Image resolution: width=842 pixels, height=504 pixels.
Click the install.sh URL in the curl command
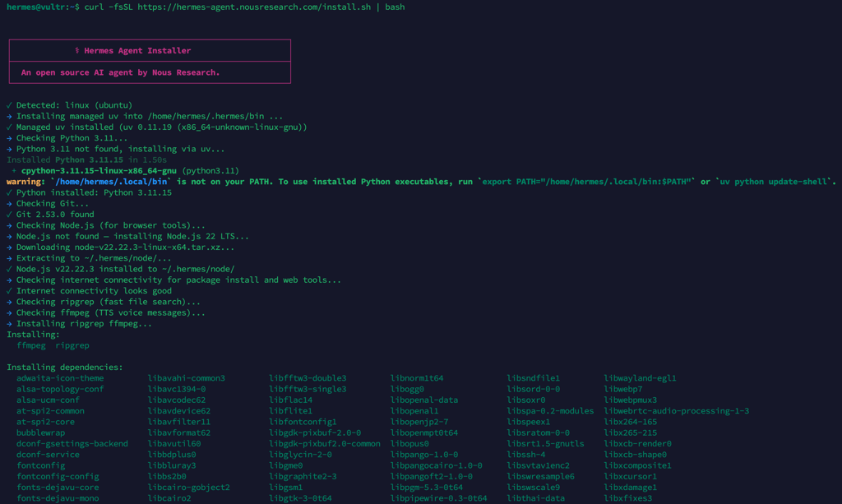point(254,7)
